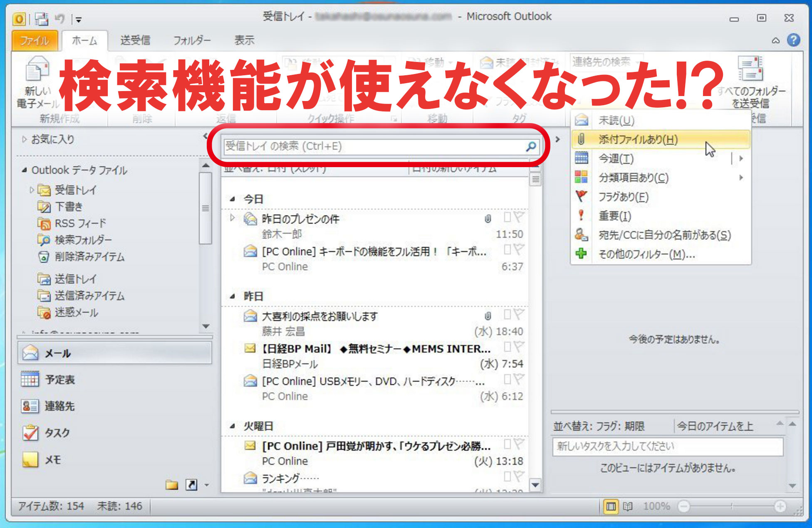Click the magnifier icon in search box
This screenshot has height=528, width=812.
[x=531, y=146]
